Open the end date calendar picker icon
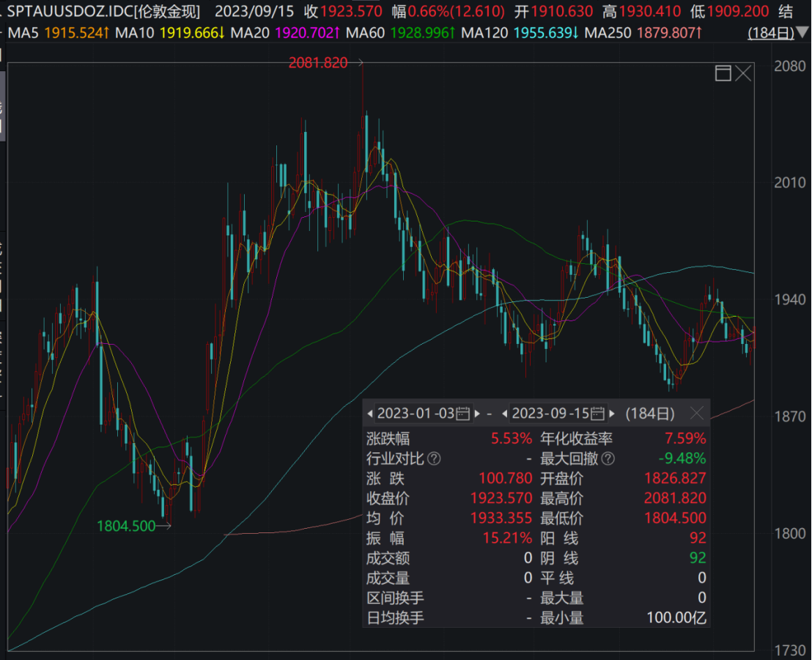 tap(597, 414)
